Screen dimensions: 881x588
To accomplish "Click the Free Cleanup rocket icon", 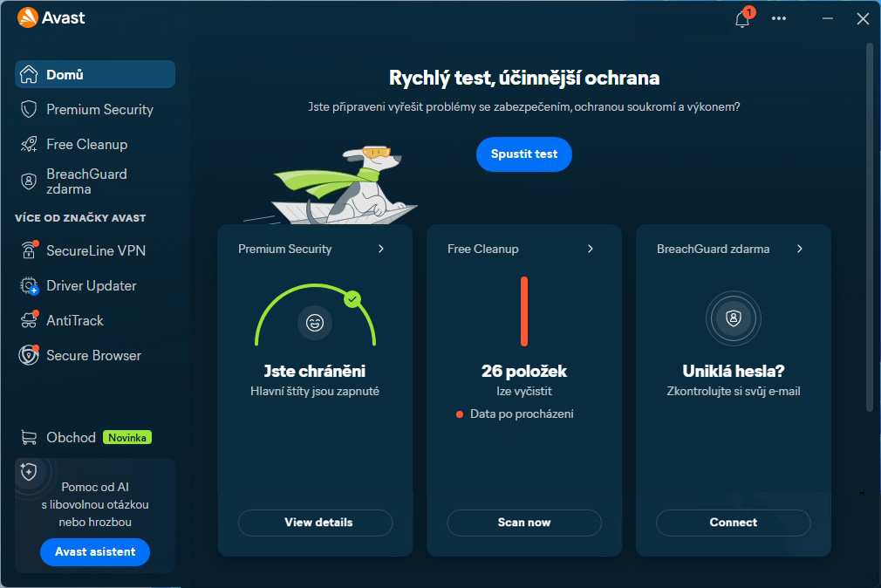I will coord(29,144).
